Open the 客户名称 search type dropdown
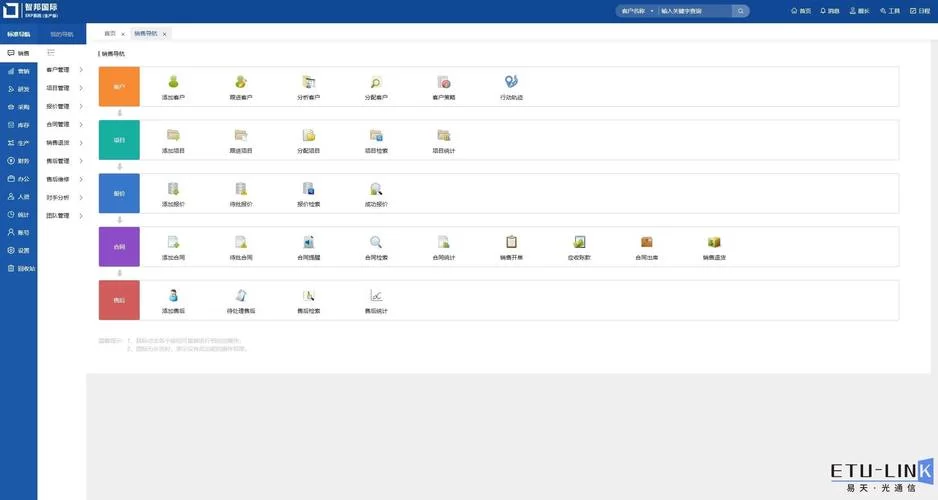This screenshot has height=500, width=938. pyautogui.click(x=636, y=11)
